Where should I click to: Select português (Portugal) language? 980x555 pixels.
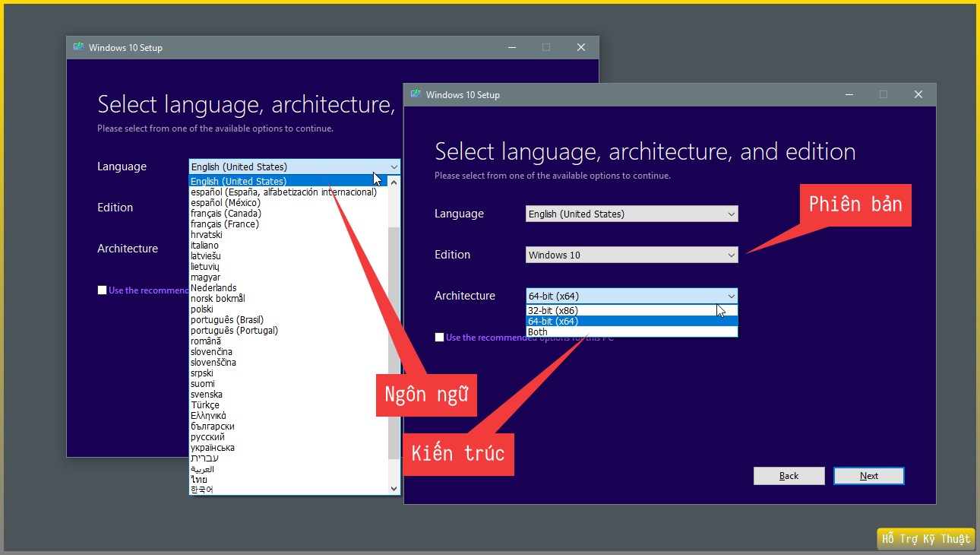pos(288,330)
